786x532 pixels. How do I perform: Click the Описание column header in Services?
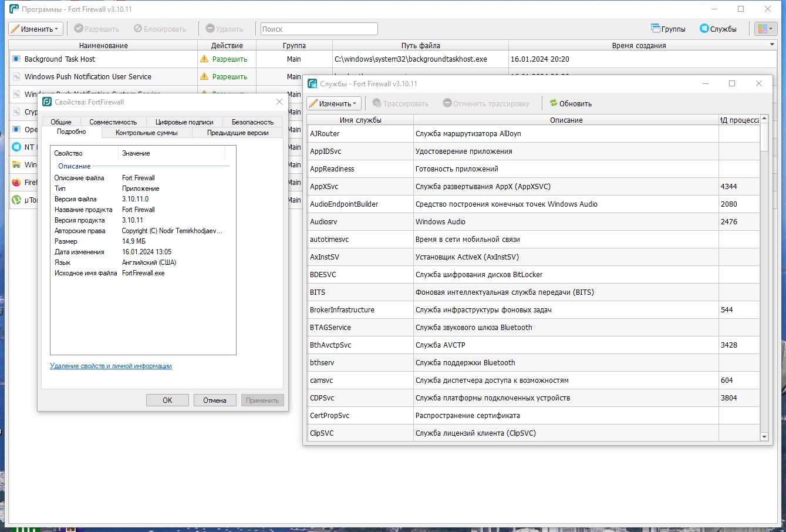[566, 120]
